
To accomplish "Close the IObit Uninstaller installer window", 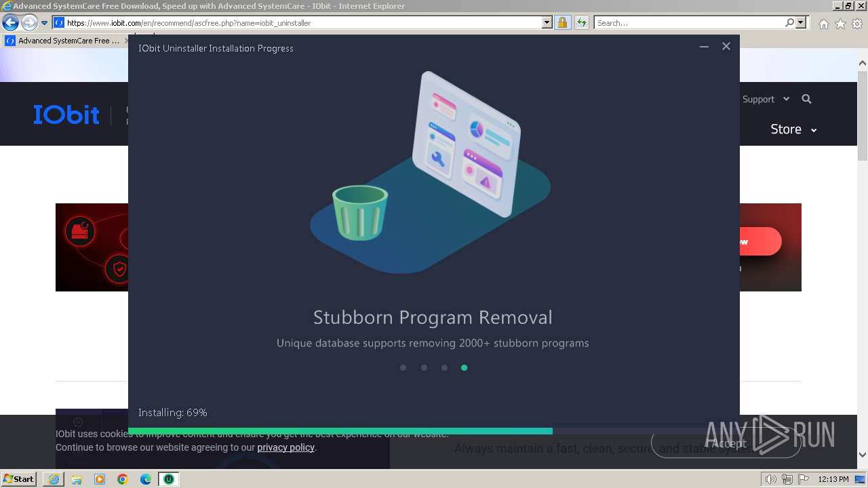I will (x=726, y=47).
